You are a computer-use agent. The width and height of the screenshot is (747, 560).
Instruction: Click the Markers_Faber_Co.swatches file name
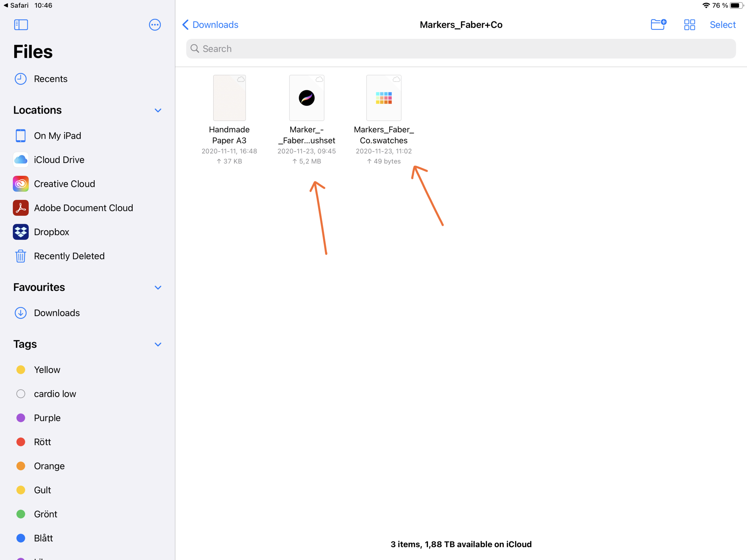[384, 135]
